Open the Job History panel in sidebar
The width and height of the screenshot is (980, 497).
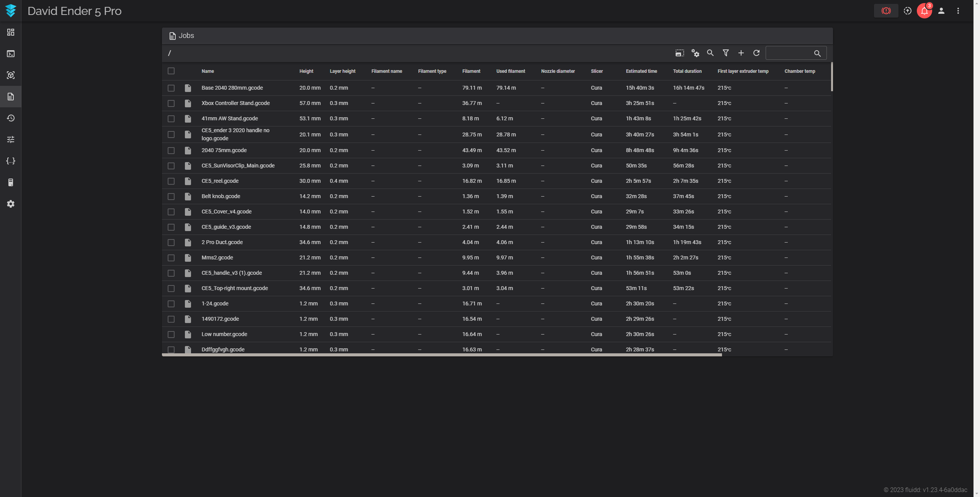[x=11, y=118]
